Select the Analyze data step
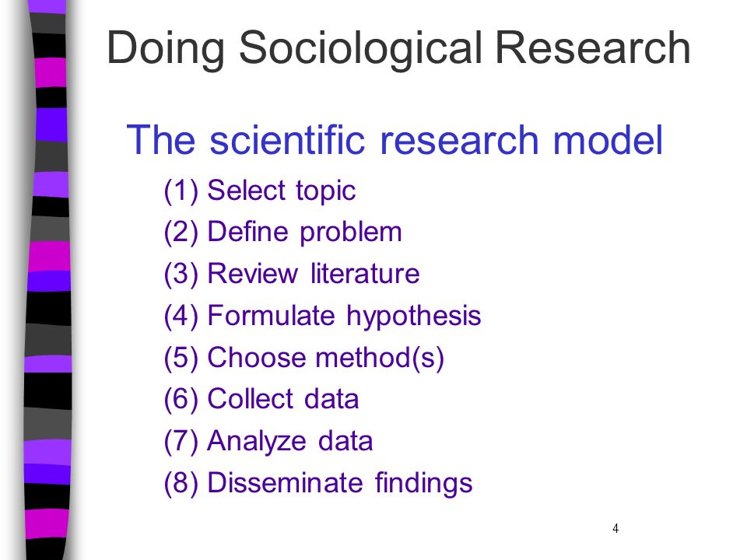Viewport: 747px width, 560px height. (x=268, y=442)
